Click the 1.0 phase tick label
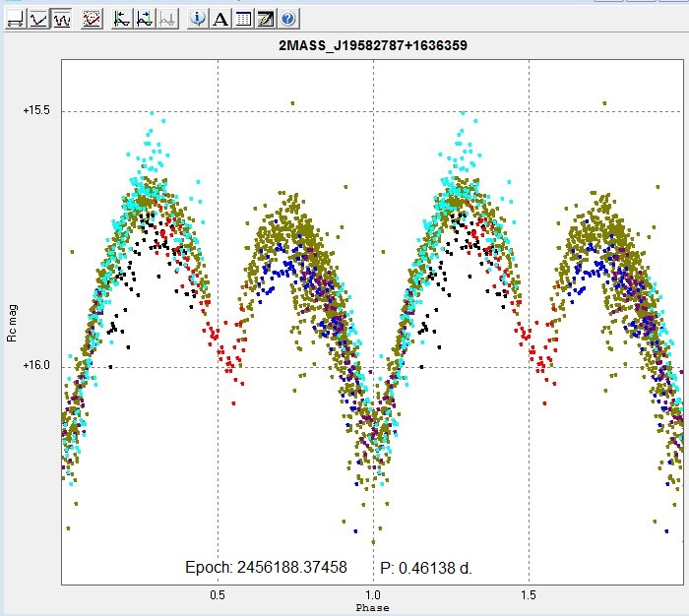This screenshot has height=616, width=689. click(x=373, y=595)
